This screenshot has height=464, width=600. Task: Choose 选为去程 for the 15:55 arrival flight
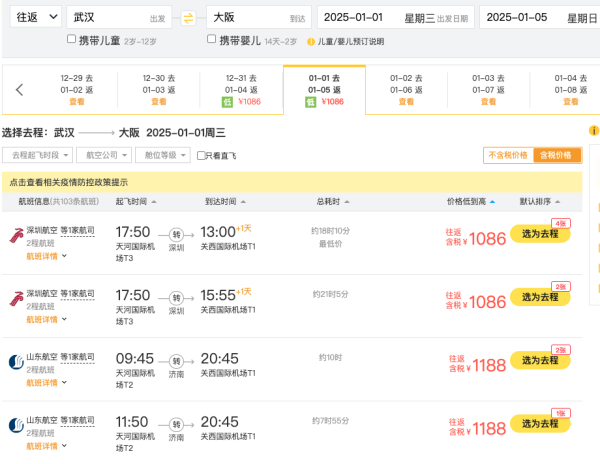(x=540, y=297)
